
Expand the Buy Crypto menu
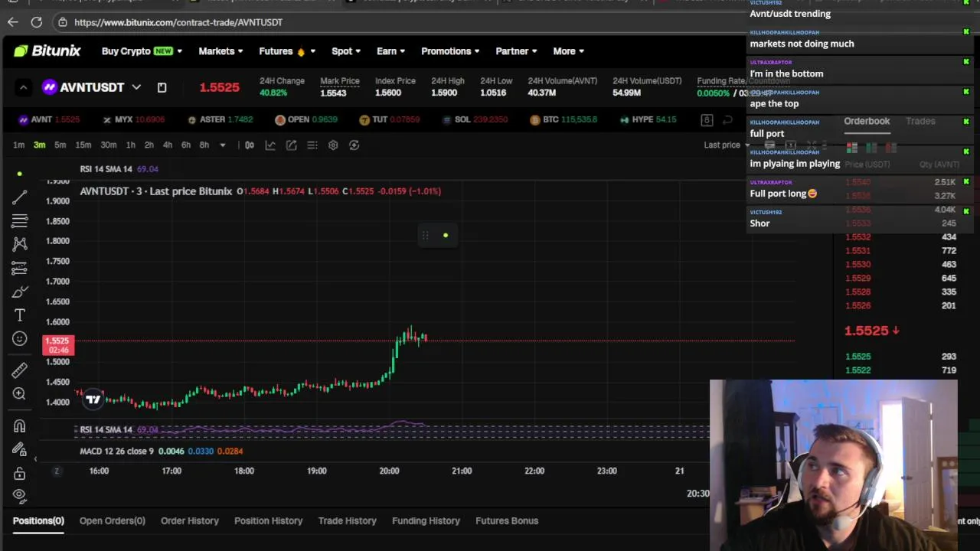pyautogui.click(x=142, y=51)
